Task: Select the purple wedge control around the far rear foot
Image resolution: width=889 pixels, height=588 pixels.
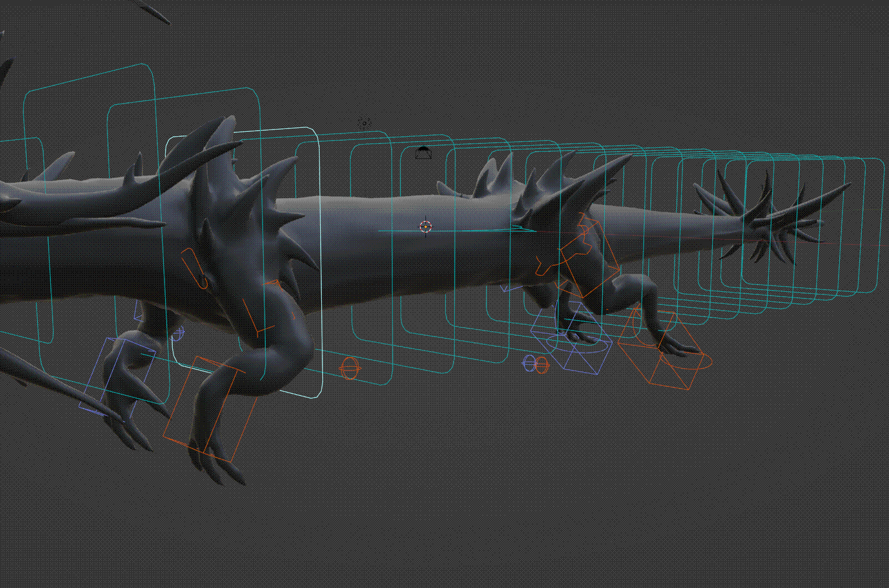Action: [x=572, y=338]
